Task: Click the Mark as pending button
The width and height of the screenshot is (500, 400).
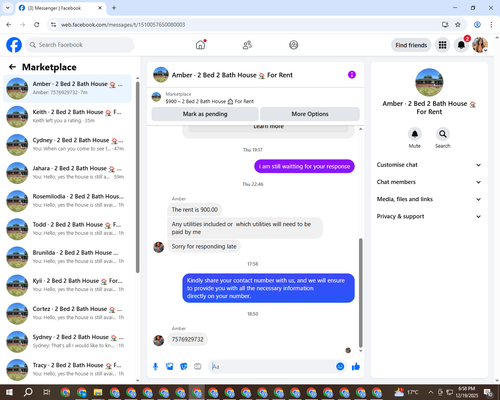Action: 205,114
